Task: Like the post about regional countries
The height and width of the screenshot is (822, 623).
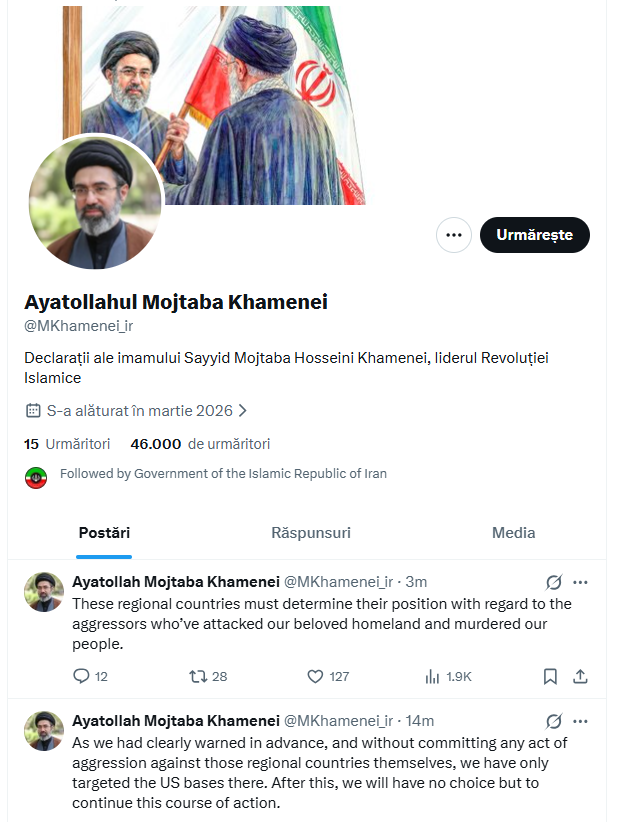Action: (314, 677)
